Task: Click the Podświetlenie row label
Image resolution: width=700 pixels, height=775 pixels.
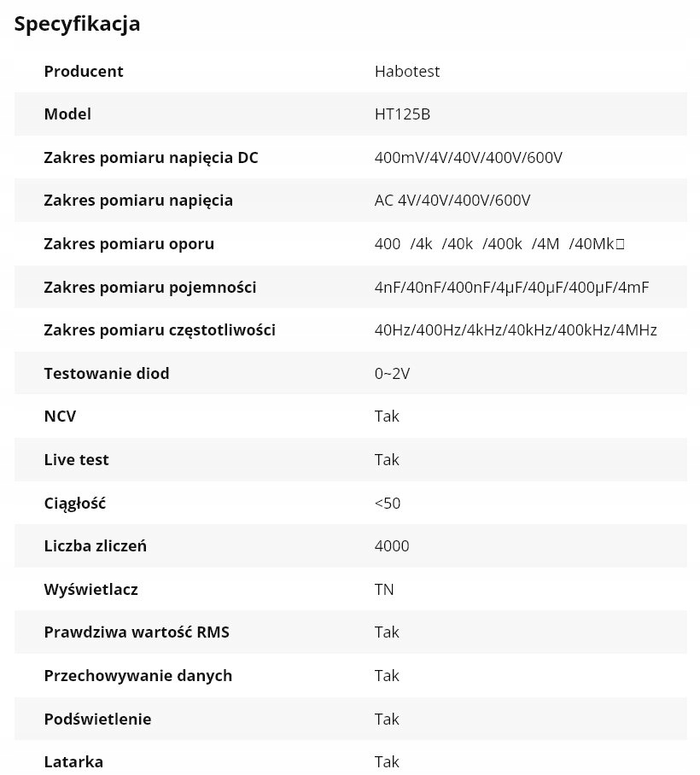Action: pyautogui.click(x=97, y=719)
